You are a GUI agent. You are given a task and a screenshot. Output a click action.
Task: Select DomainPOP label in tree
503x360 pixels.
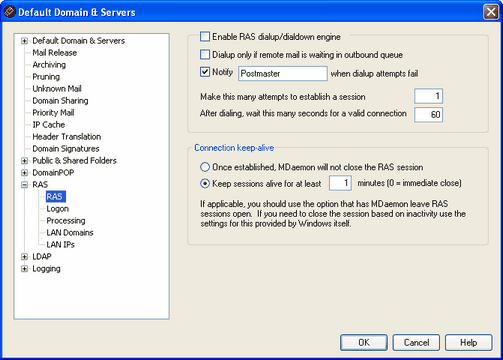point(53,173)
